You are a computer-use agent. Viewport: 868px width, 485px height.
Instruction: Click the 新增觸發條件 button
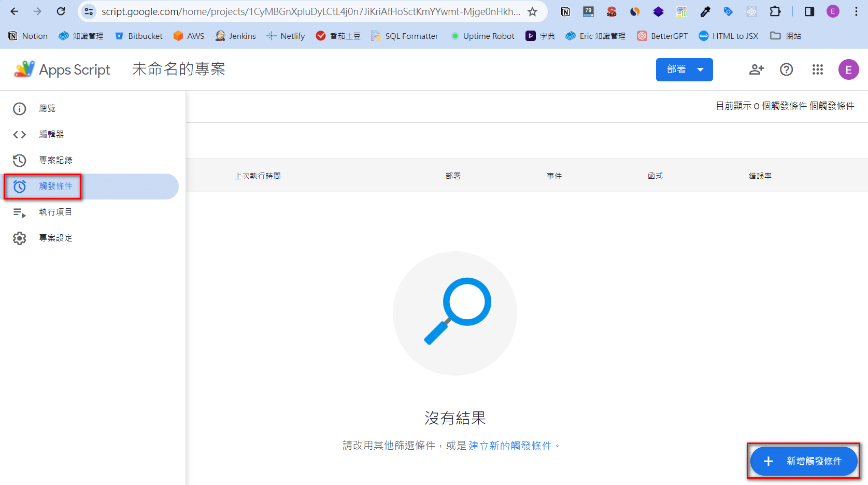[803, 461]
